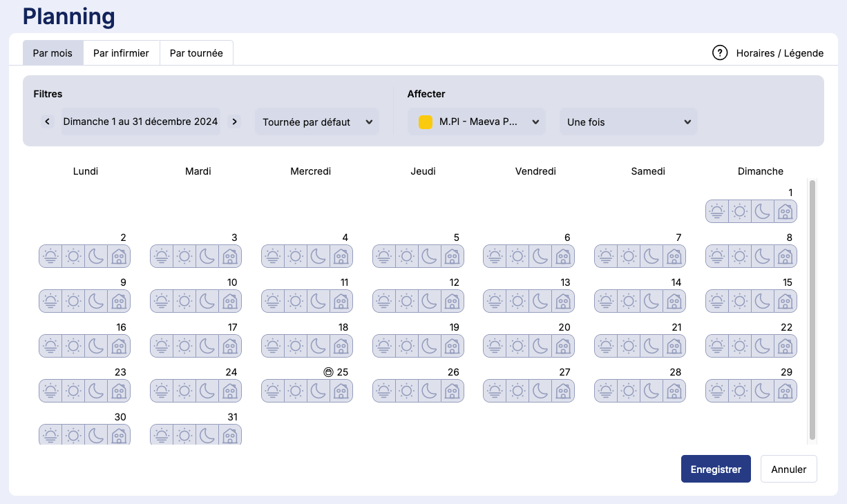Select the midday sun icon on December 11
The image size is (847, 504).
click(x=296, y=301)
